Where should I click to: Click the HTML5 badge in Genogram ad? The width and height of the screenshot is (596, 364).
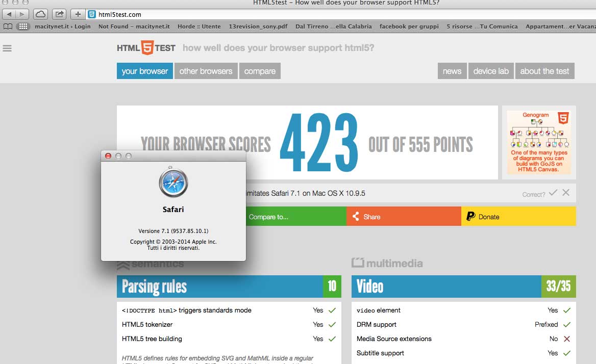[x=563, y=118]
